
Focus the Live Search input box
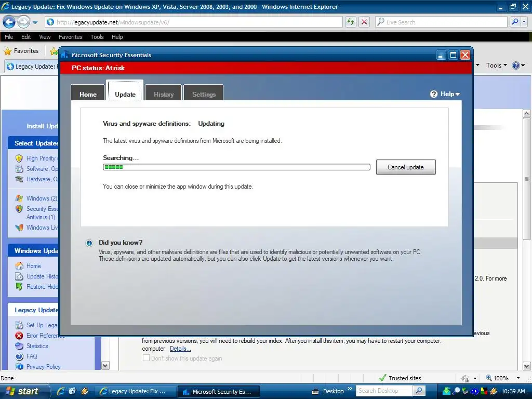point(441,22)
